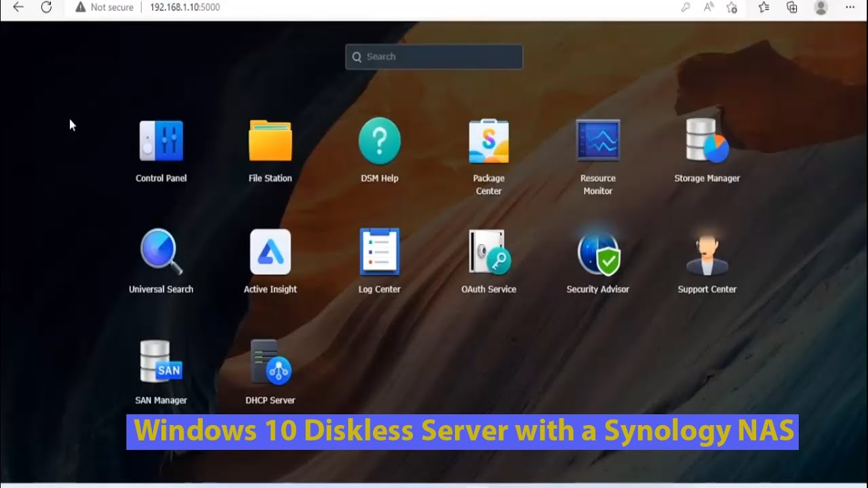This screenshot has height=488, width=868.
Task: Open DSM Help
Action: 380,141
